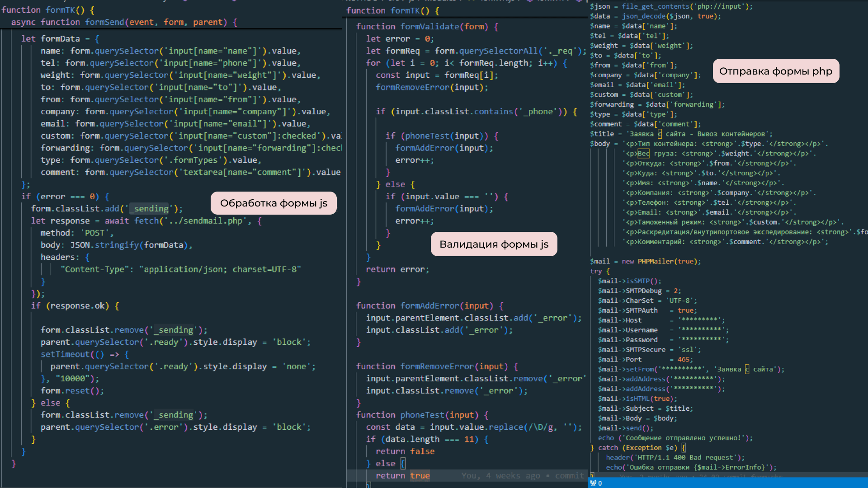Click the 'Ошибка отправки' echo line

[x=691, y=468]
